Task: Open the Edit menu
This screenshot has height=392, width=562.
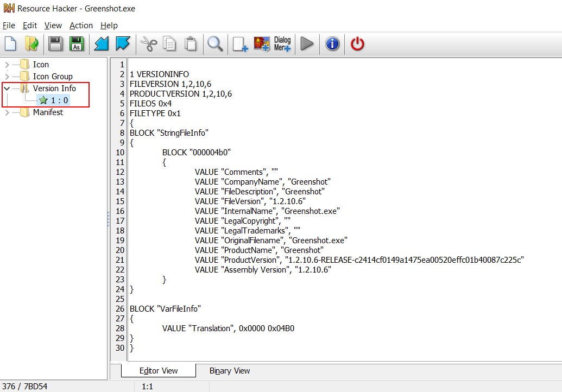Action: tap(30, 26)
